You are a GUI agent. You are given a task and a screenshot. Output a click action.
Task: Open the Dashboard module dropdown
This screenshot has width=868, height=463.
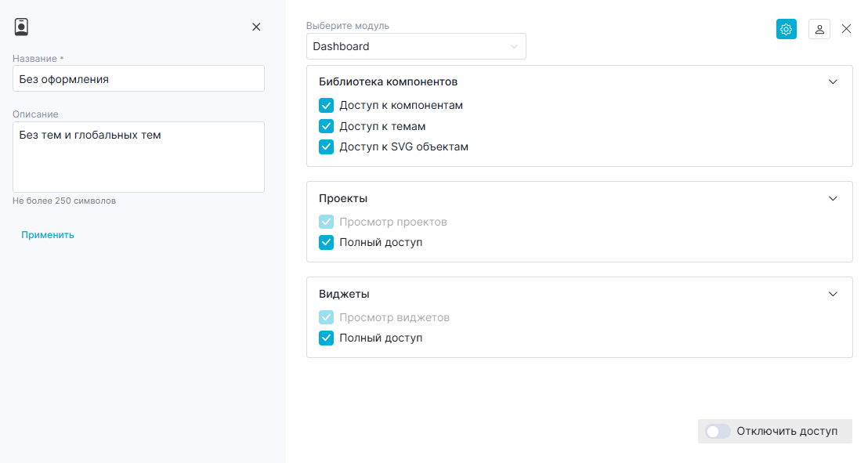416,46
